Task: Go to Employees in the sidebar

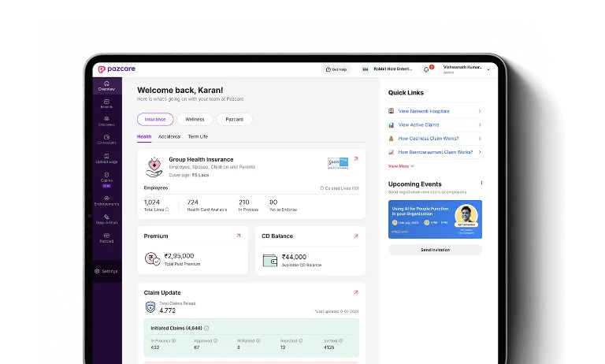Action: click(106, 121)
